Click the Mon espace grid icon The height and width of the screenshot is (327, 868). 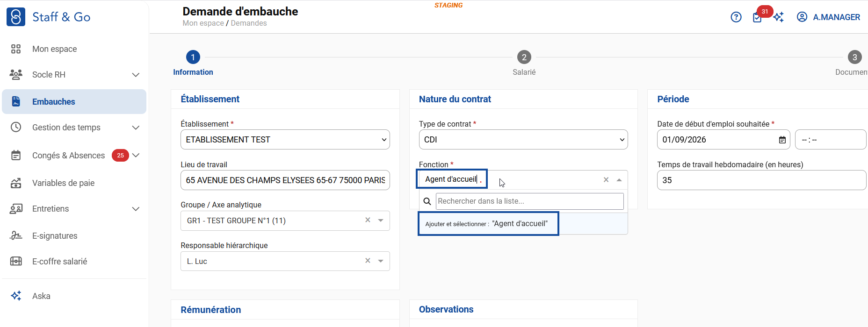point(16,49)
